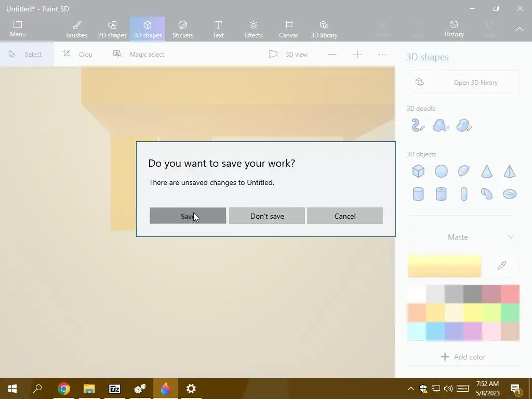The height and width of the screenshot is (399, 532).
Task: Zoom in with the plus icon
Action: [x=357, y=54]
